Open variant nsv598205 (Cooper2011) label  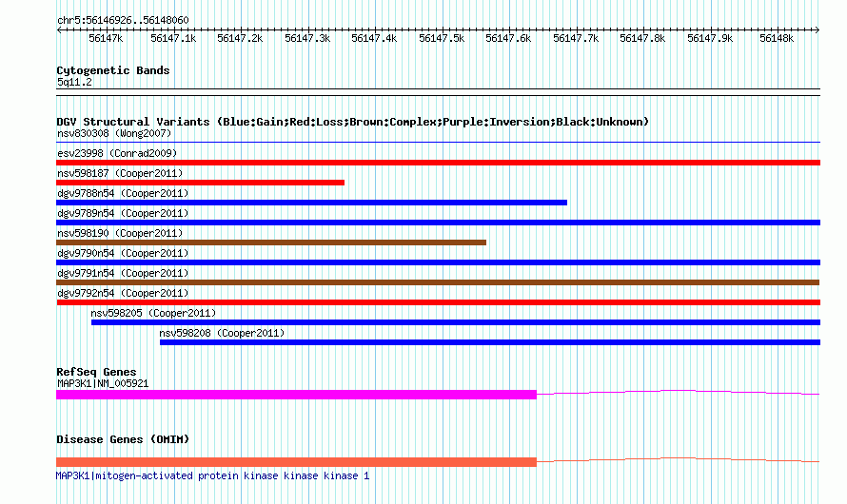(153, 313)
